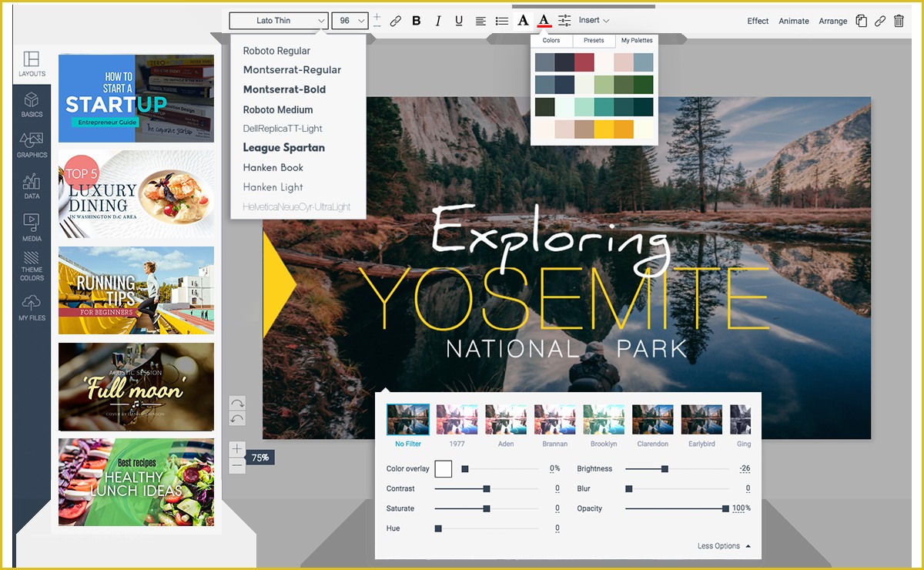Adjust the Contrast slider handle
This screenshot has width=924, height=570.
tap(486, 488)
